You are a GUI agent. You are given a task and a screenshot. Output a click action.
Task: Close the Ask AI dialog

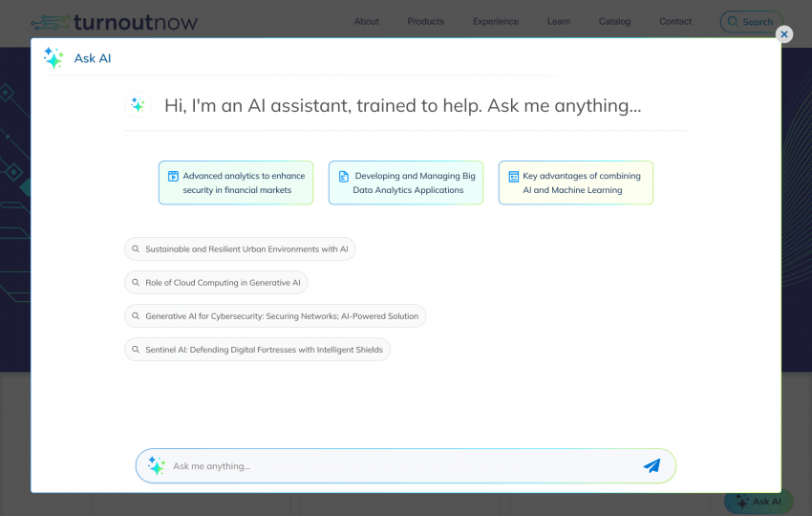[x=784, y=34]
